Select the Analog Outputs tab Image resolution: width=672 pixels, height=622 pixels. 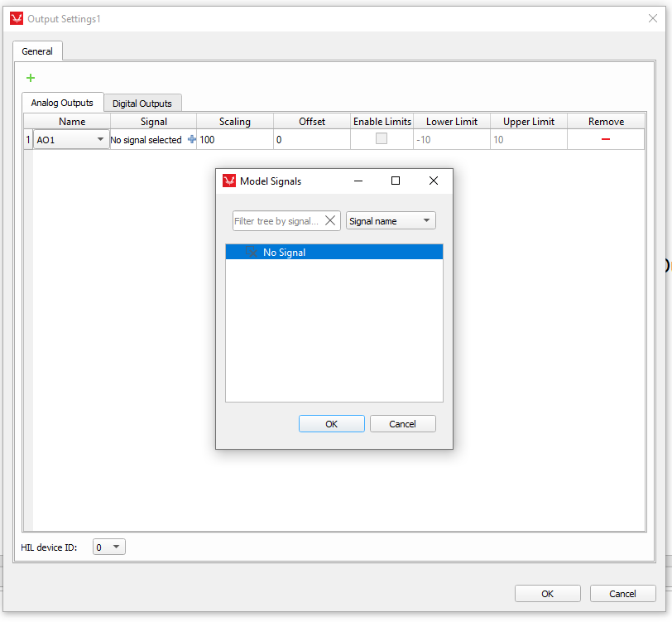click(x=62, y=103)
